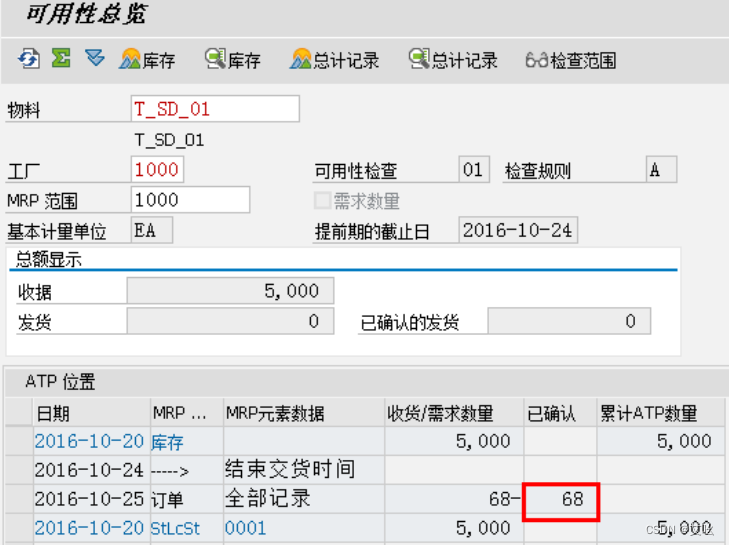Select row selector for 2016-10-20 库存 row
This screenshot has height=545, width=729.
point(19,441)
